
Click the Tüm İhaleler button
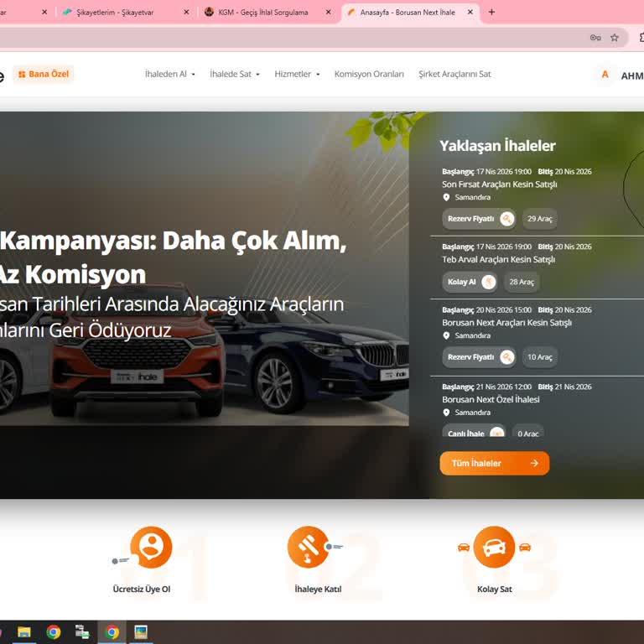point(495,463)
